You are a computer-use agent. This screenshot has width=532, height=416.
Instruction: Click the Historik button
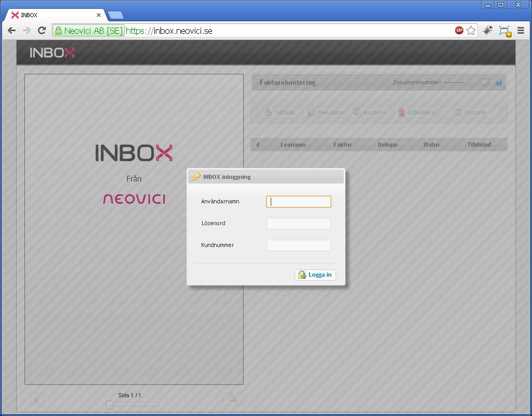470,112
